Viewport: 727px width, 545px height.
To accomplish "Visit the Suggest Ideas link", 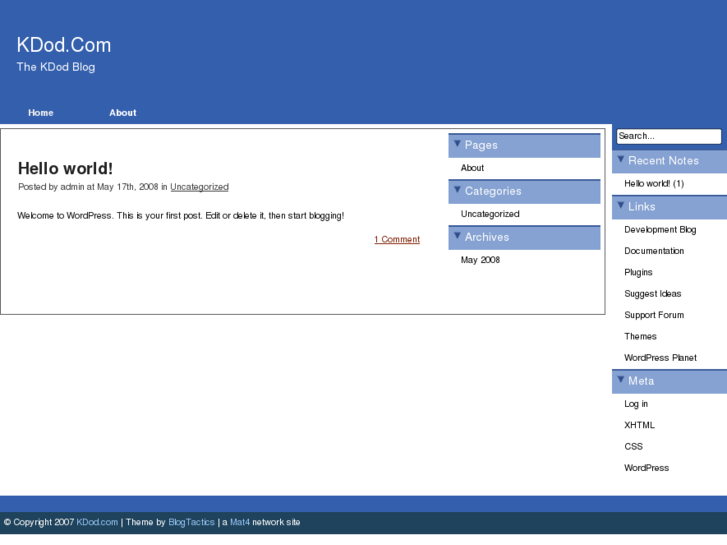I will [653, 294].
